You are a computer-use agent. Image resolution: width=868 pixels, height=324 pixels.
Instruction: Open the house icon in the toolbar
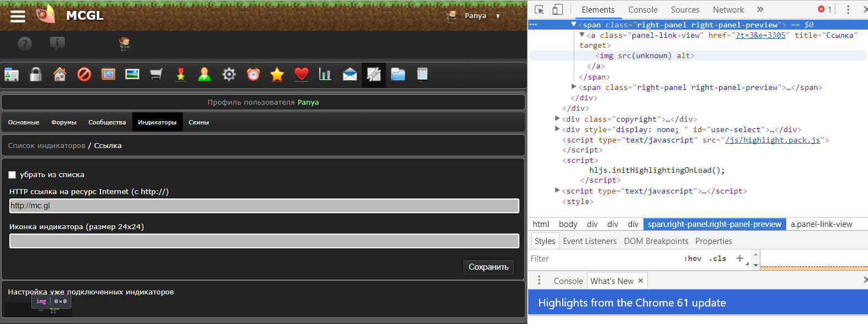60,75
